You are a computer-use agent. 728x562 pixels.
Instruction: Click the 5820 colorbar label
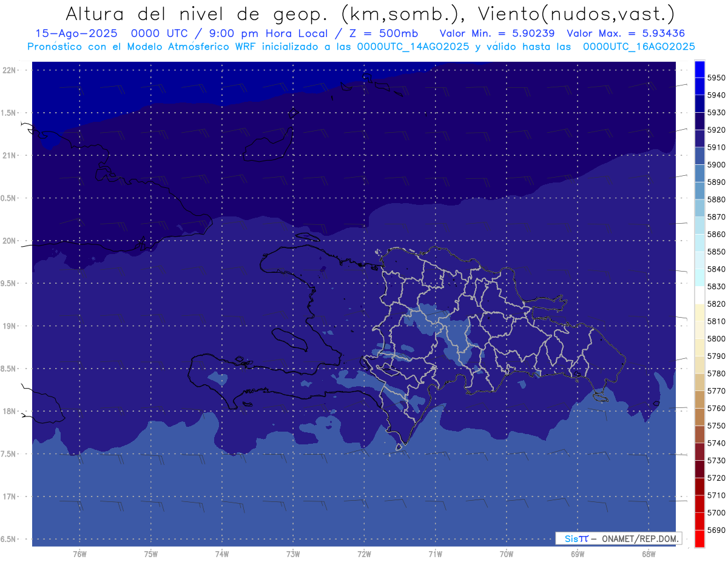pos(716,304)
